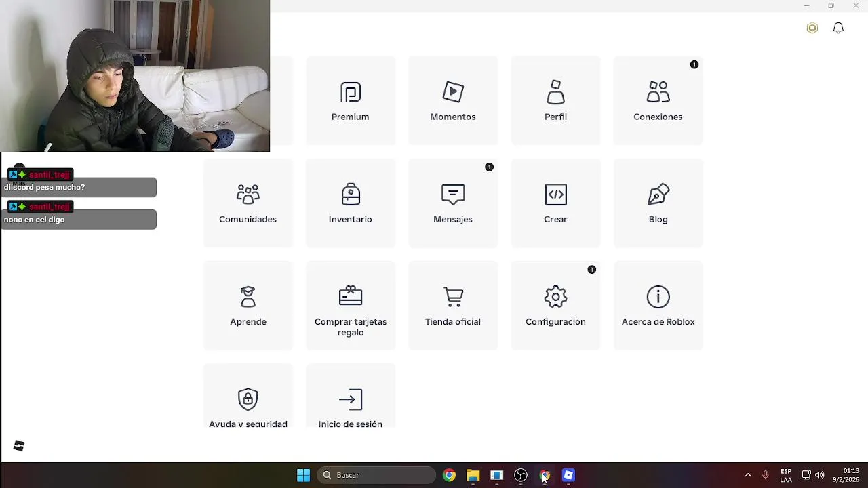Image resolution: width=868 pixels, height=488 pixels.
Task: Open the volume tray icon
Action: [x=820, y=475]
